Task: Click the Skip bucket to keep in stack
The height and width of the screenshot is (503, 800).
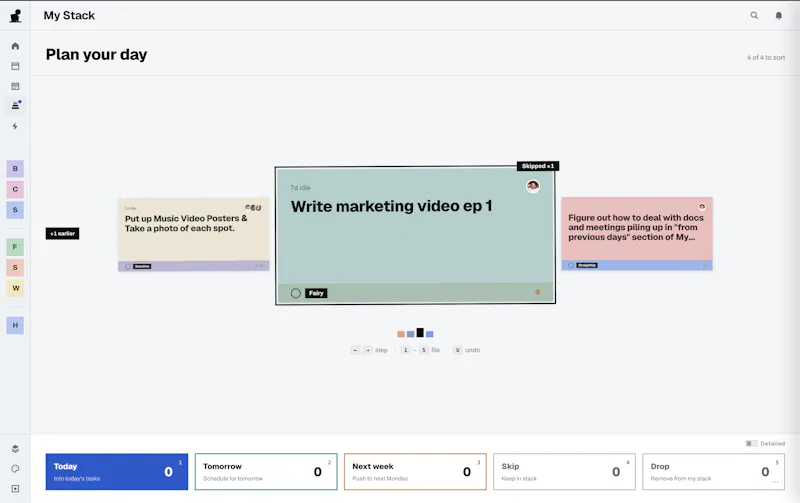Action: click(564, 472)
